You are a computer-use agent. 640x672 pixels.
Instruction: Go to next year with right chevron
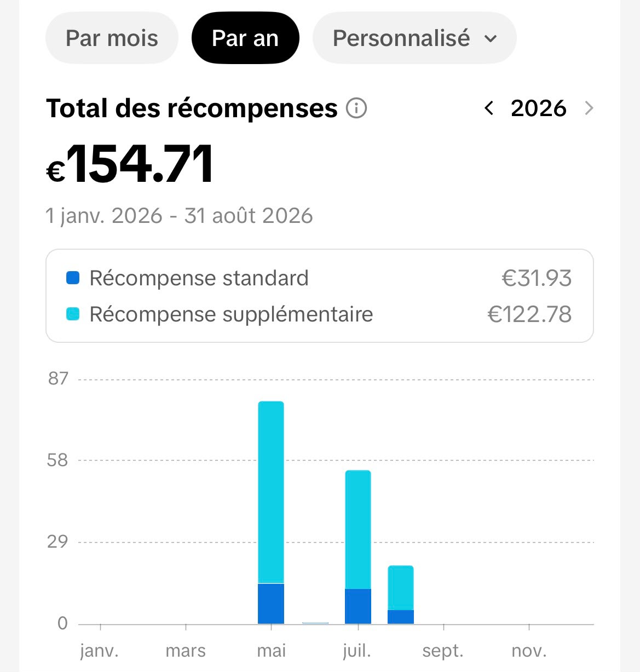[x=589, y=108]
